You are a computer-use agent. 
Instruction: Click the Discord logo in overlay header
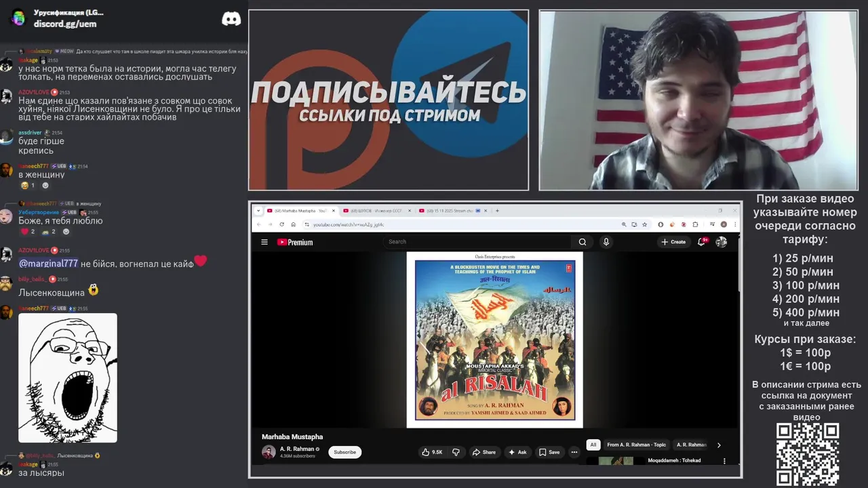pyautogui.click(x=231, y=19)
